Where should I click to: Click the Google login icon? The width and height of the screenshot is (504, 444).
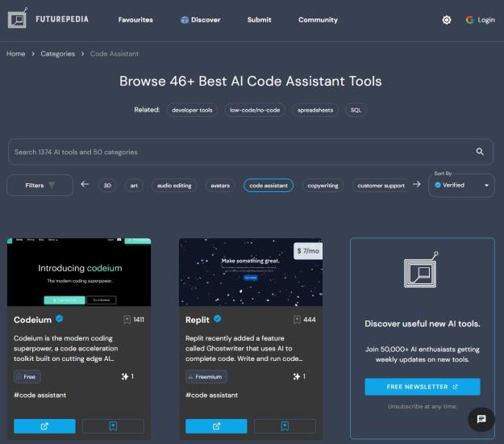[469, 20]
